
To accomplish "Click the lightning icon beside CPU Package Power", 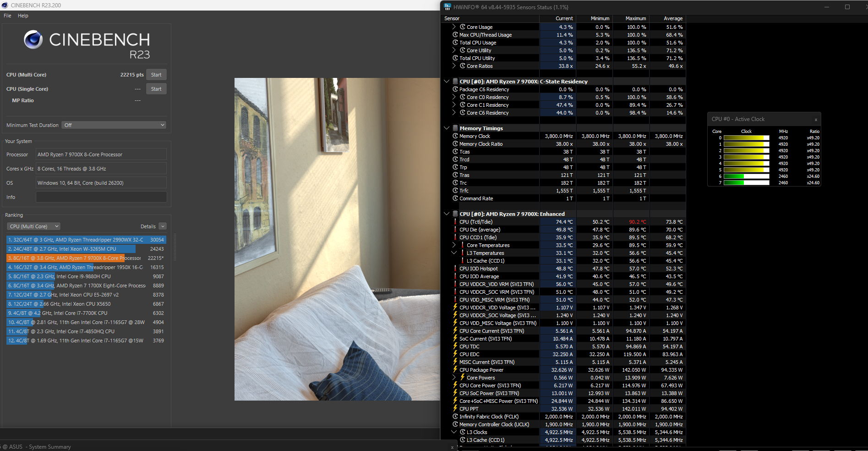I will (x=455, y=369).
